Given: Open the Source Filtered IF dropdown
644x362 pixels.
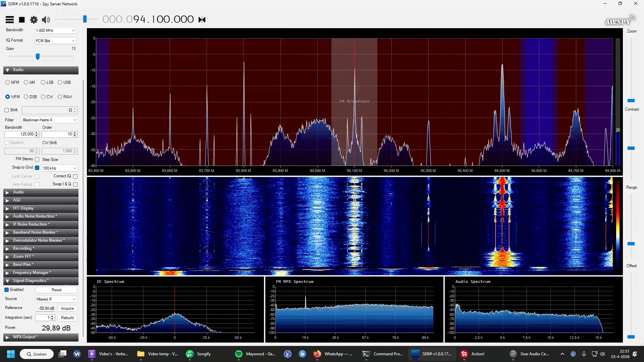Looking at the screenshot, I should point(56,299).
